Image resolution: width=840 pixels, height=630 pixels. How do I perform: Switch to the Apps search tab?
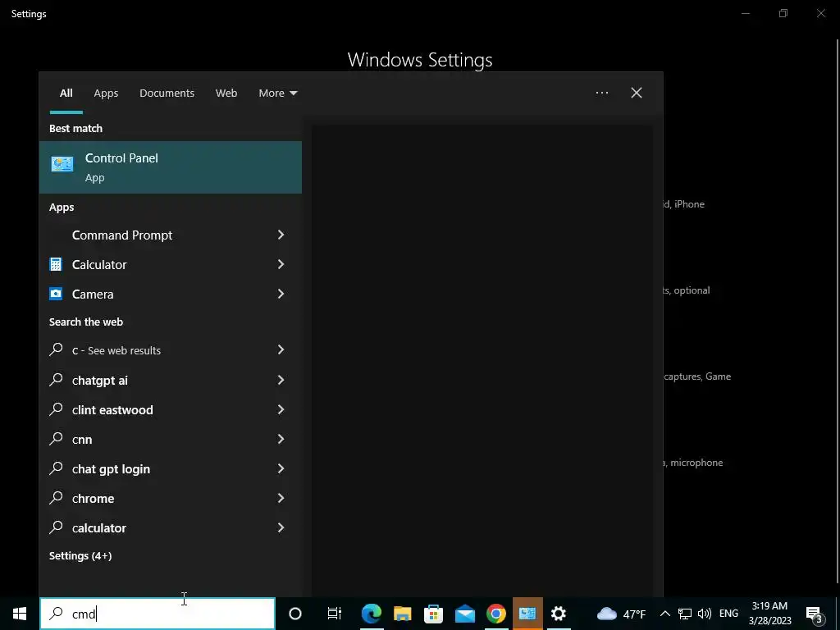point(106,94)
